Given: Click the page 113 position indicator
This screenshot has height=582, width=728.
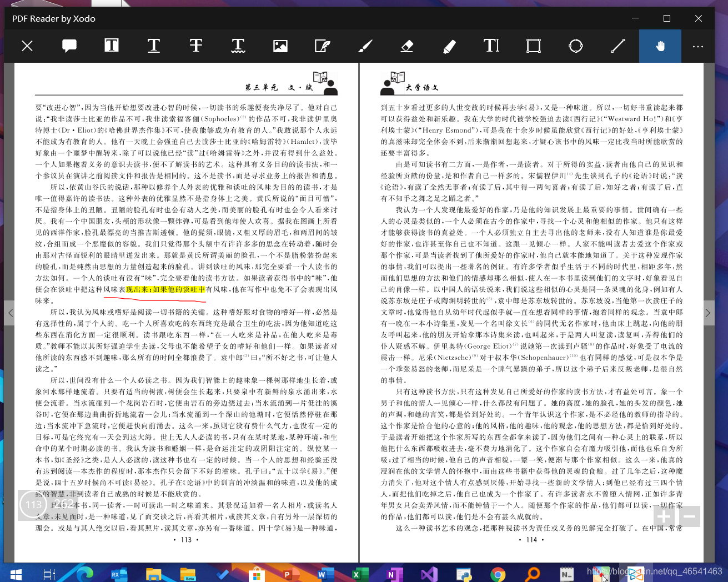Looking at the screenshot, I should [x=33, y=505].
